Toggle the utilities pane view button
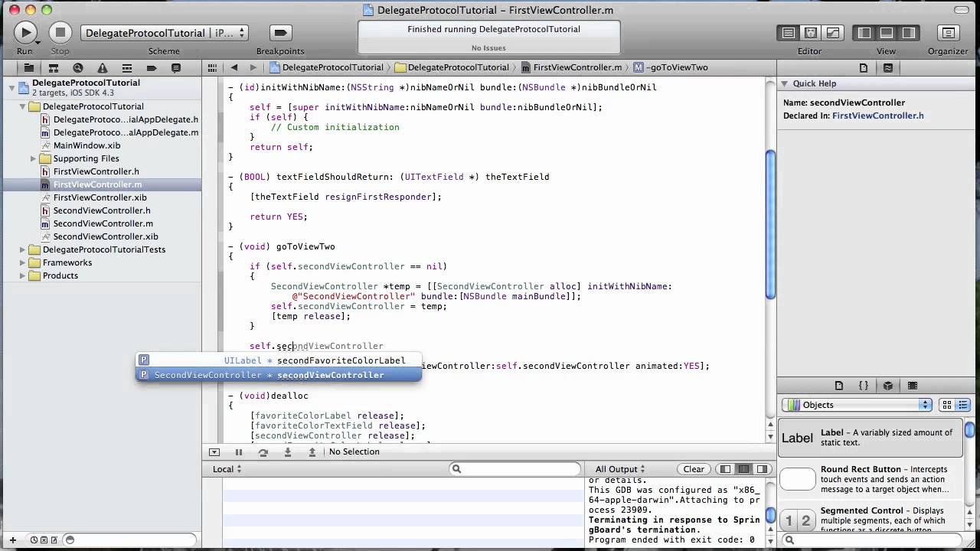This screenshot has height=551, width=980. [909, 33]
